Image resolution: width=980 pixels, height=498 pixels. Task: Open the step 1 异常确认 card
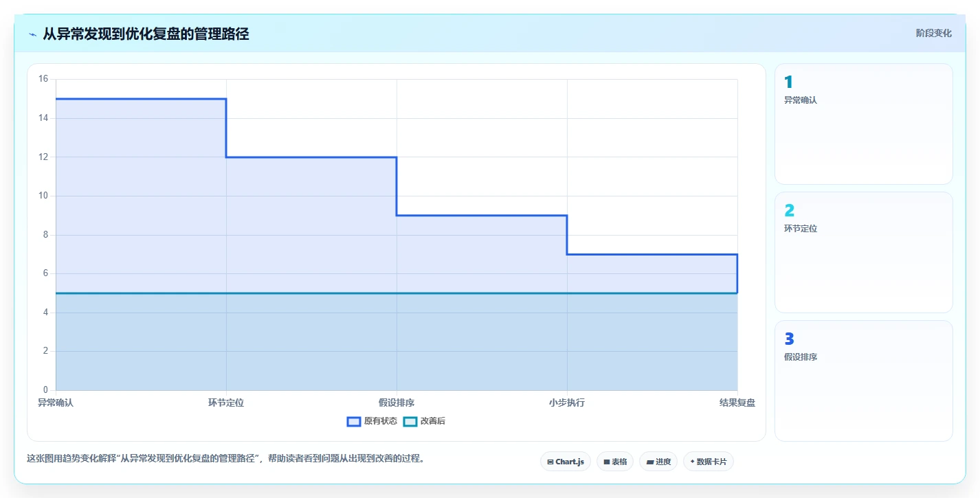click(864, 124)
